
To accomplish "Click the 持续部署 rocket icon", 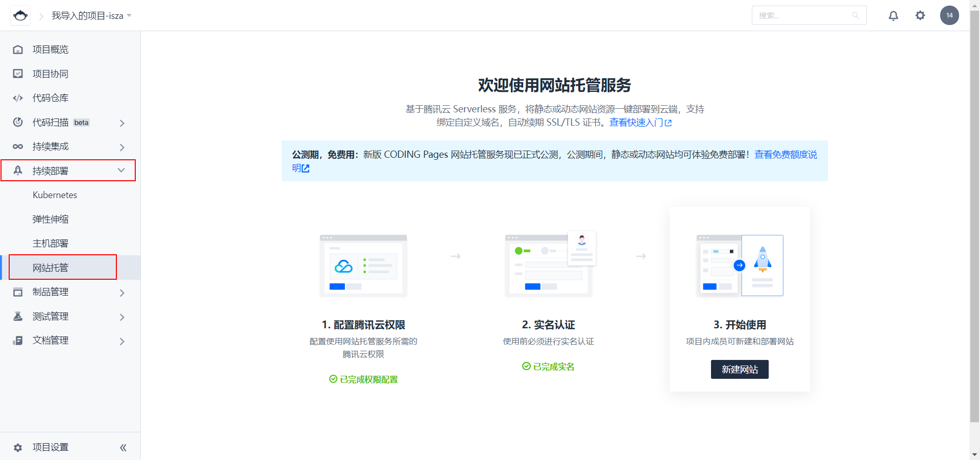I will (x=18, y=171).
